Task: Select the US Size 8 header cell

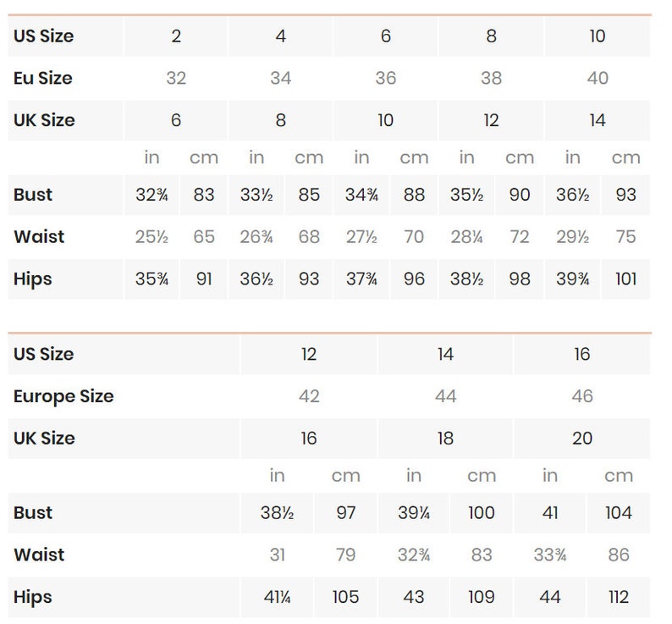Action: 491,36
